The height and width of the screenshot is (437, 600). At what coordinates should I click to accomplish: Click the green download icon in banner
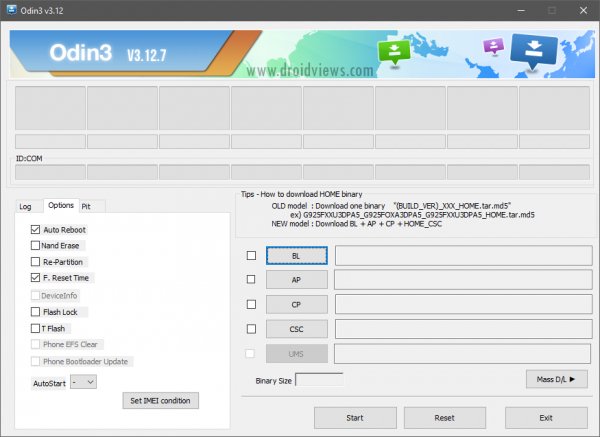click(394, 53)
